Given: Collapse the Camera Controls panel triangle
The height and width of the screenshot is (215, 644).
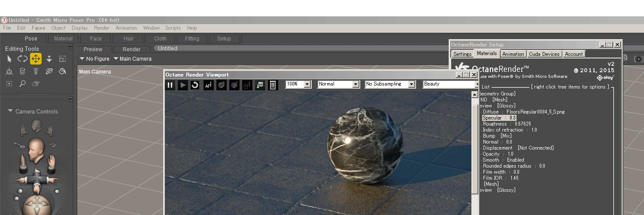Looking at the screenshot, I should (10, 111).
